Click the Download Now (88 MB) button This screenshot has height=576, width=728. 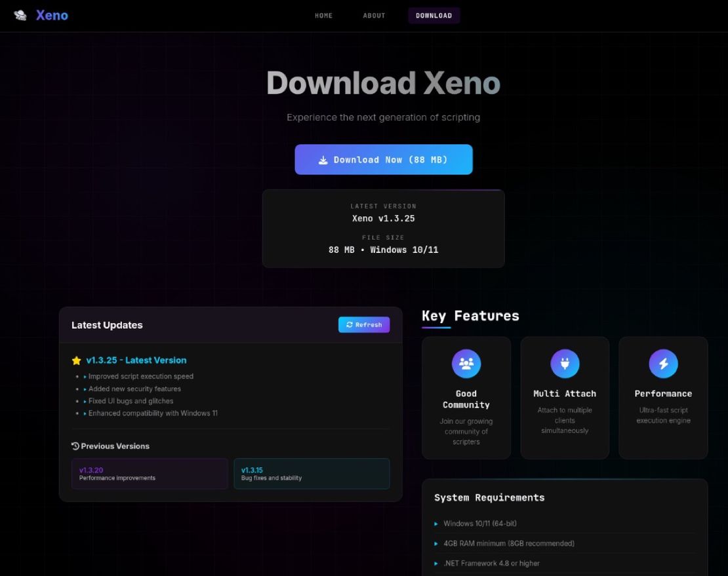[x=384, y=159]
